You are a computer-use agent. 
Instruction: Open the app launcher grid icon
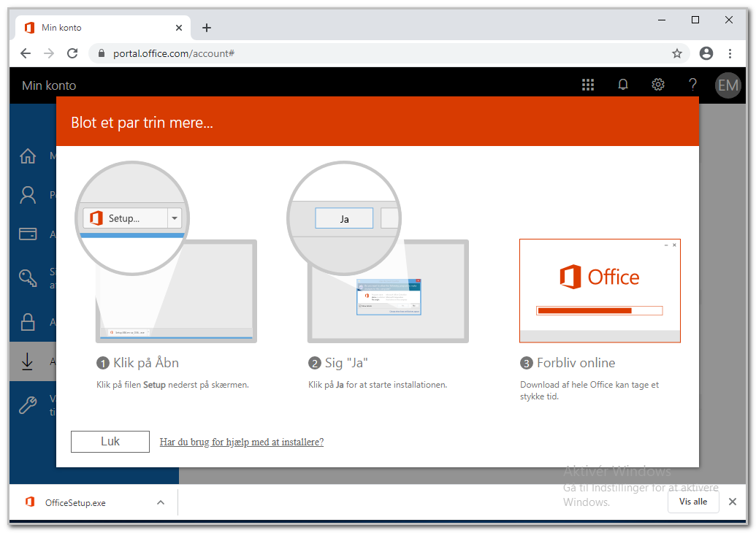point(588,85)
